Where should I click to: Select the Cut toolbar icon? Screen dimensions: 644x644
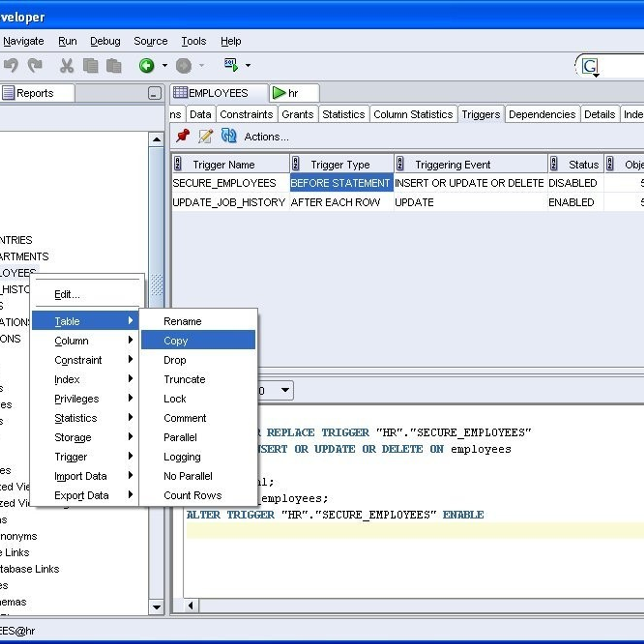click(x=66, y=66)
